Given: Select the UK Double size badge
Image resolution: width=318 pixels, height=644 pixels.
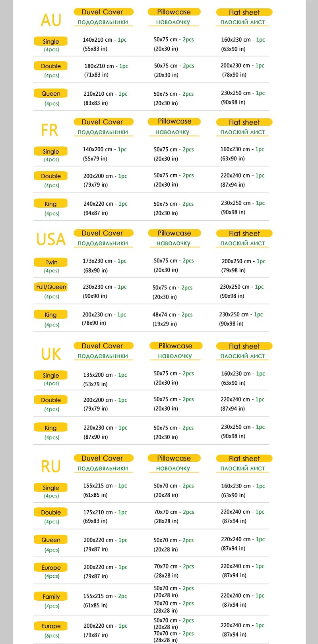Looking at the screenshot, I should click(x=51, y=400).
